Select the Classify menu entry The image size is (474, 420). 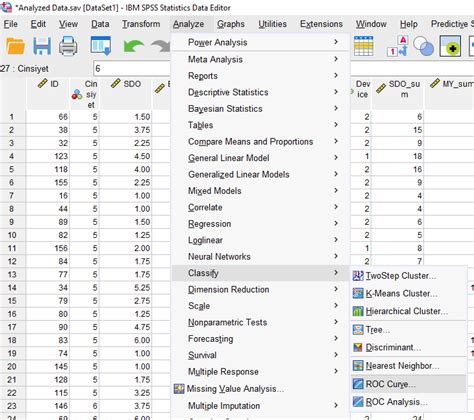(x=261, y=273)
